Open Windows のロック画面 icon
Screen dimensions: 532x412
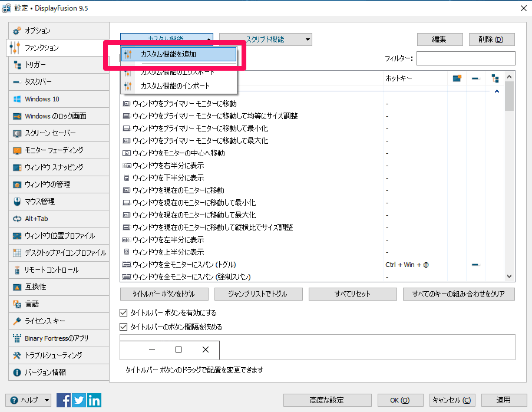click(17, 116)
